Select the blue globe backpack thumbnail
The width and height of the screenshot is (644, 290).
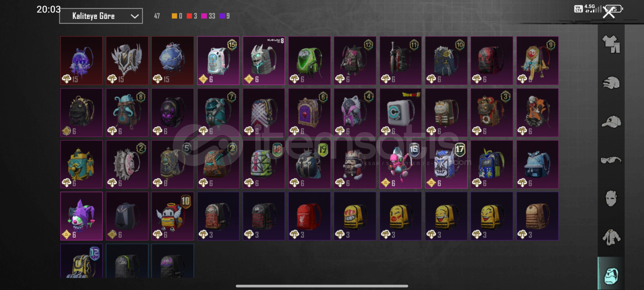coord(173,61)
